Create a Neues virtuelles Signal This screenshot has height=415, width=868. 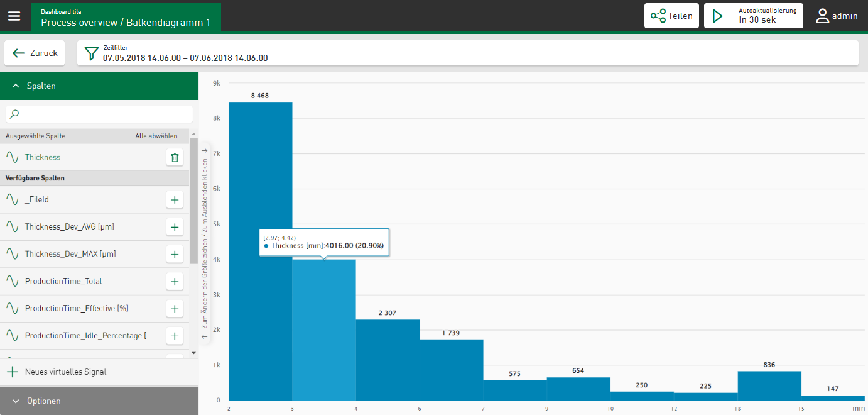pos(65,372)
